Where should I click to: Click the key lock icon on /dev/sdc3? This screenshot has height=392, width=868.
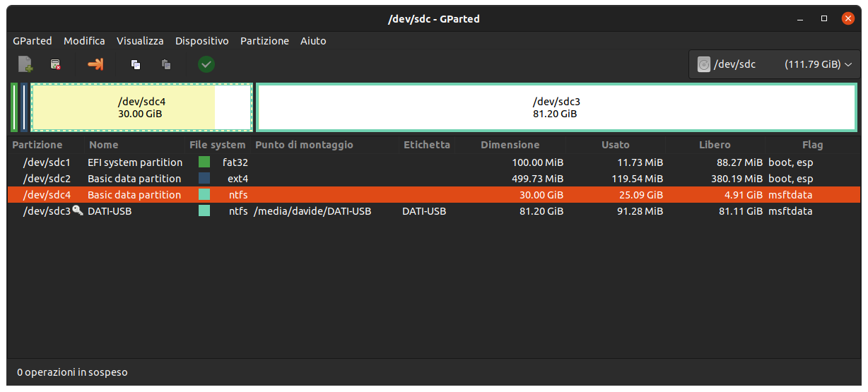[x=78, y=210]
